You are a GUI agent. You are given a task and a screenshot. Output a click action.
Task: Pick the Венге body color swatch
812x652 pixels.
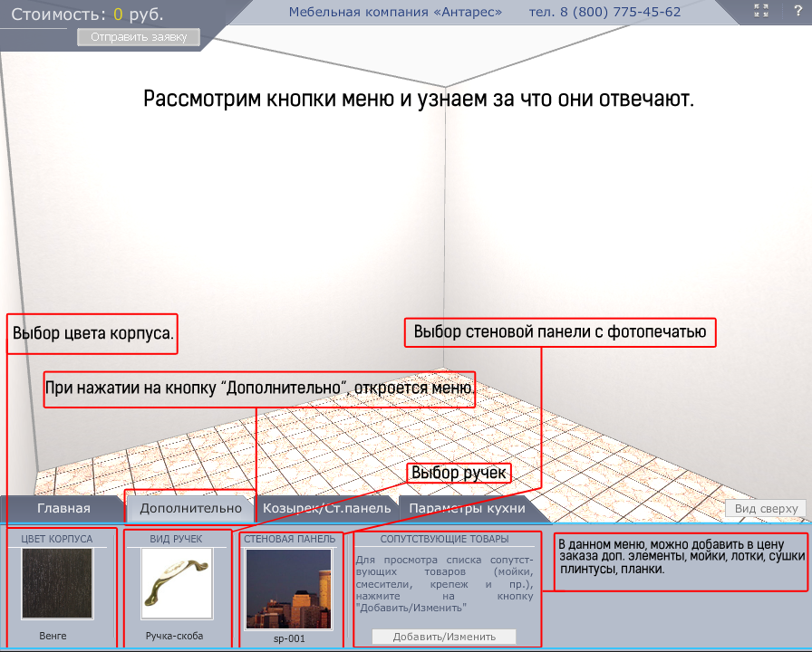(56, 583)
